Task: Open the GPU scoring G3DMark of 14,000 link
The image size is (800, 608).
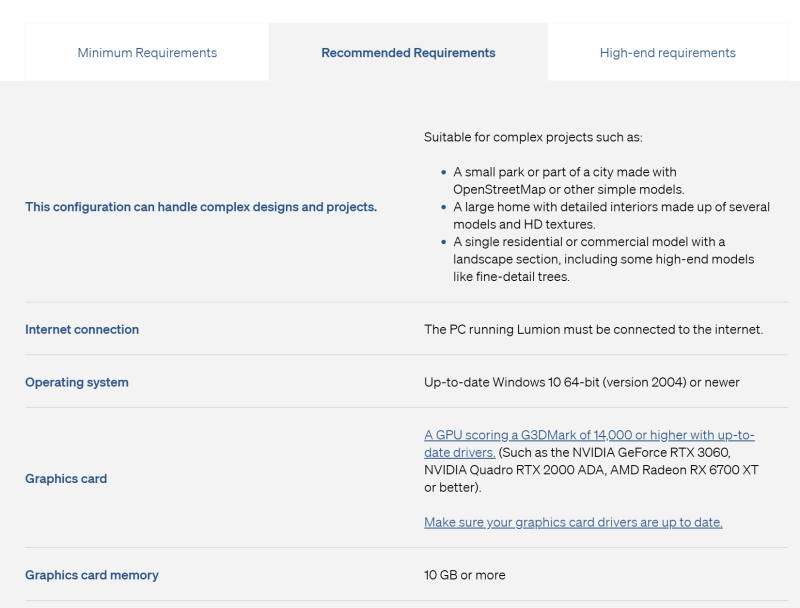Action: (588, 435)
